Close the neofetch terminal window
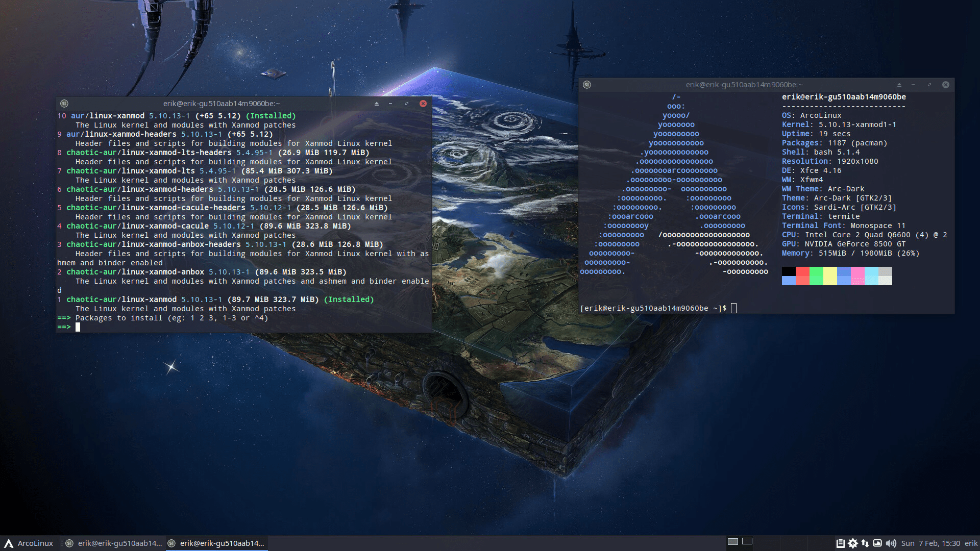Image resolution: width=980 pixels, height=551 pixels. tap(946, 85)
